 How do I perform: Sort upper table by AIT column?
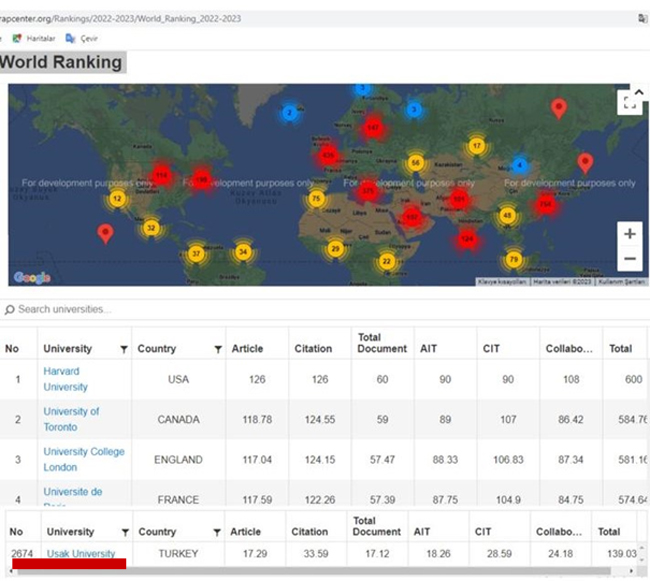click(428, 349)
